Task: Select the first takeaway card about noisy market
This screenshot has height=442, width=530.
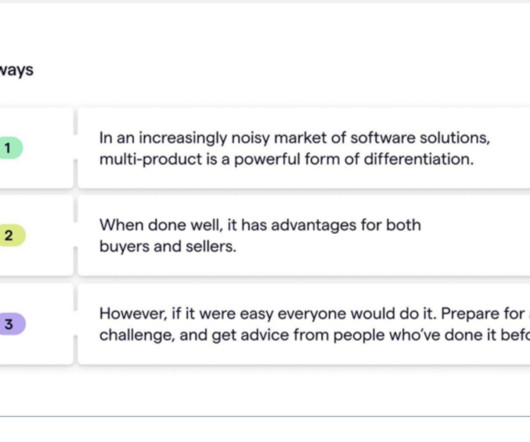Action: (x=304, y=148)
